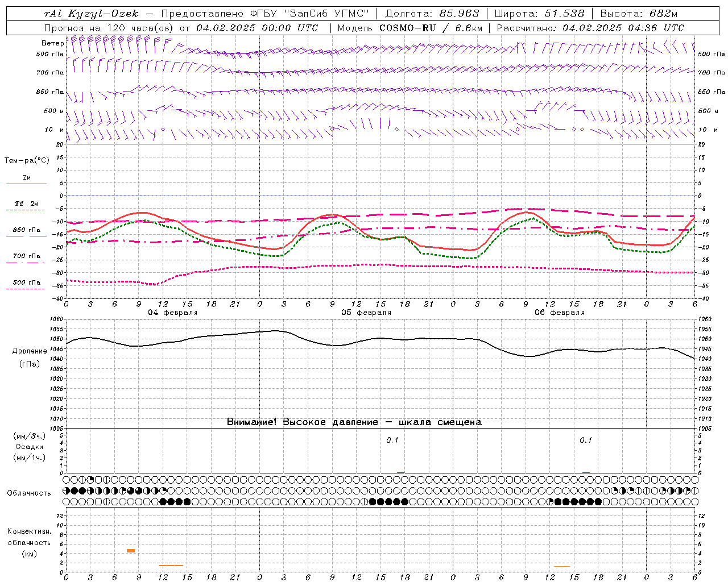Image resolution: width=728 pixels, height=582 pixels.
Task: Click the 04 февраля date label
Action: click(x=173, y=313)
